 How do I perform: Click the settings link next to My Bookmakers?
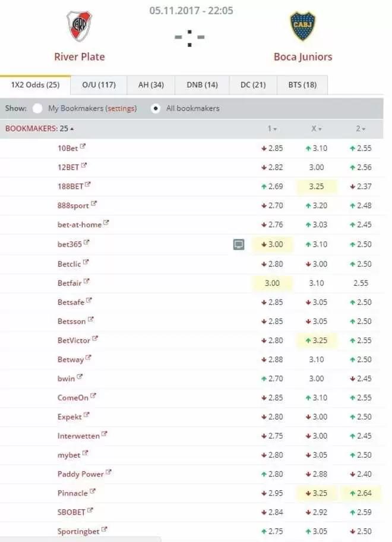pyautogui.click(x=121, y=109)
